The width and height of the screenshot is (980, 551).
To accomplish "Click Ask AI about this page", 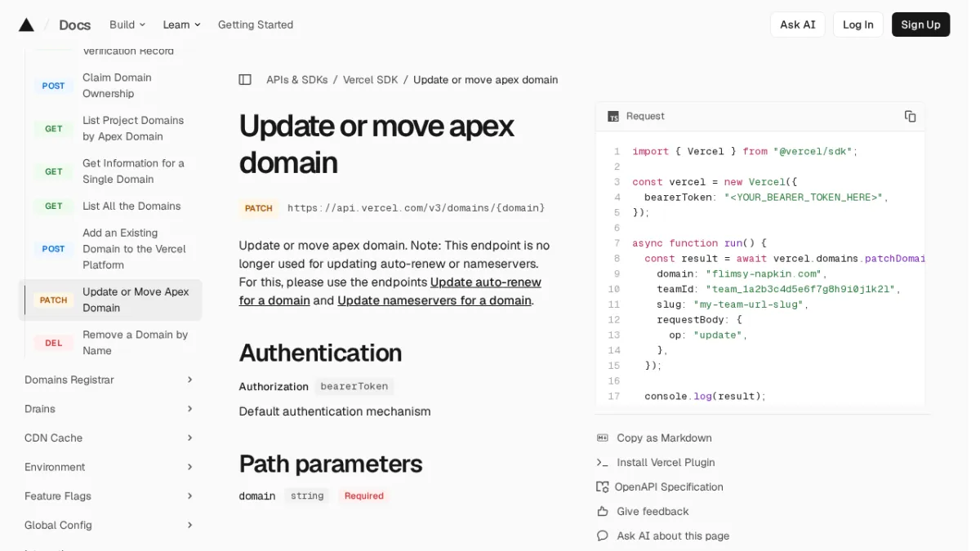I will [673, 535].
